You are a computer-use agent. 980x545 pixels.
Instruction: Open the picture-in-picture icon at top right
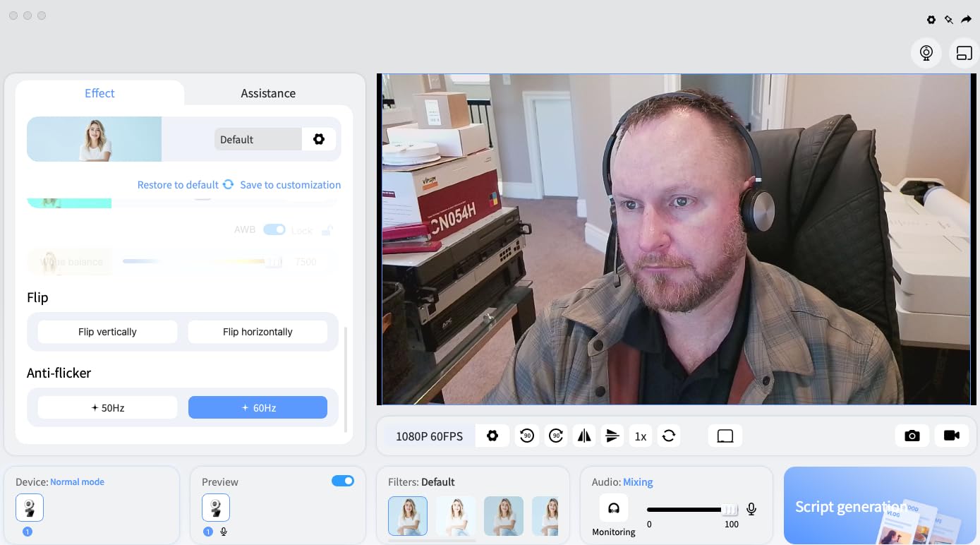coord(964,53)
